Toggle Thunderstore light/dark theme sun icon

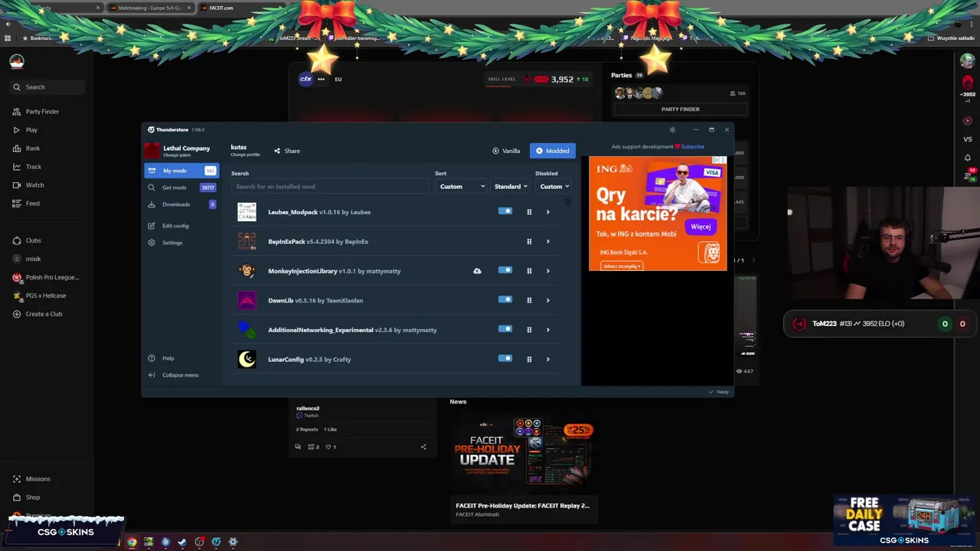point(672,130)
